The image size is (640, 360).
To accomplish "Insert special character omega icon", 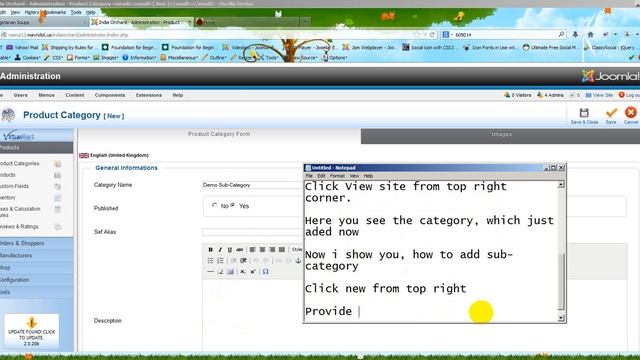I will tap(265, 271).
